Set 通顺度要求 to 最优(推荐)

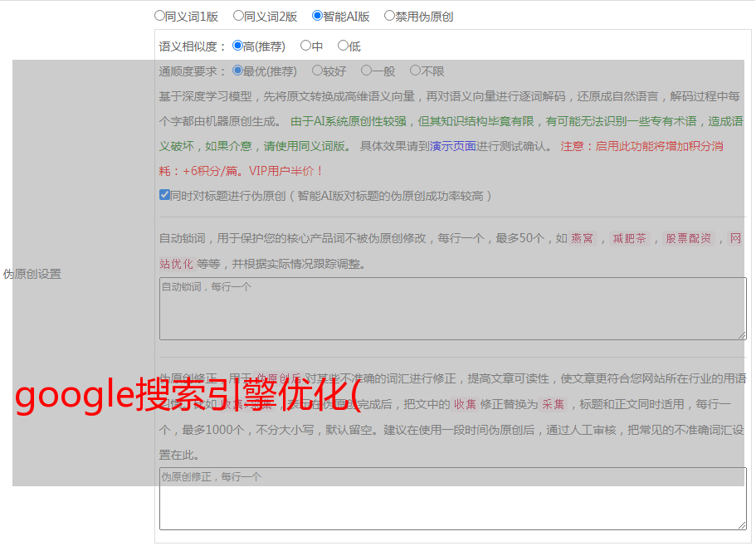pyautogui.click(x=237, y=71)
